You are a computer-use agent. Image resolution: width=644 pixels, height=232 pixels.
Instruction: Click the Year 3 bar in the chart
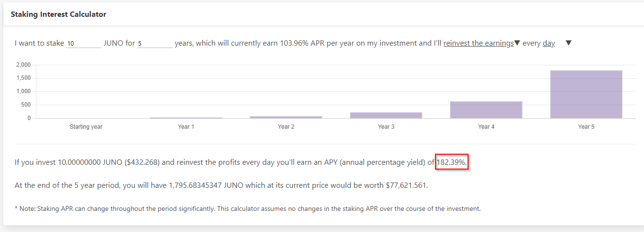click(x=386, y=115)
